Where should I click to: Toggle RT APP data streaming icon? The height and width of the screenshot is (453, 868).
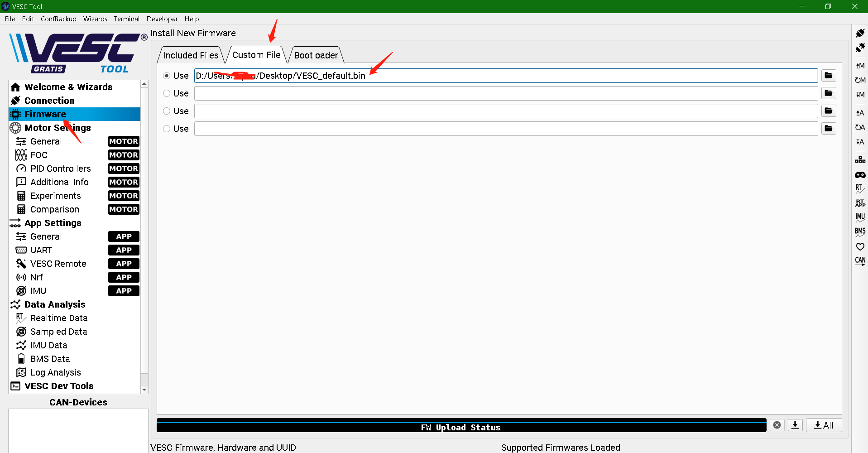(860, 203)
